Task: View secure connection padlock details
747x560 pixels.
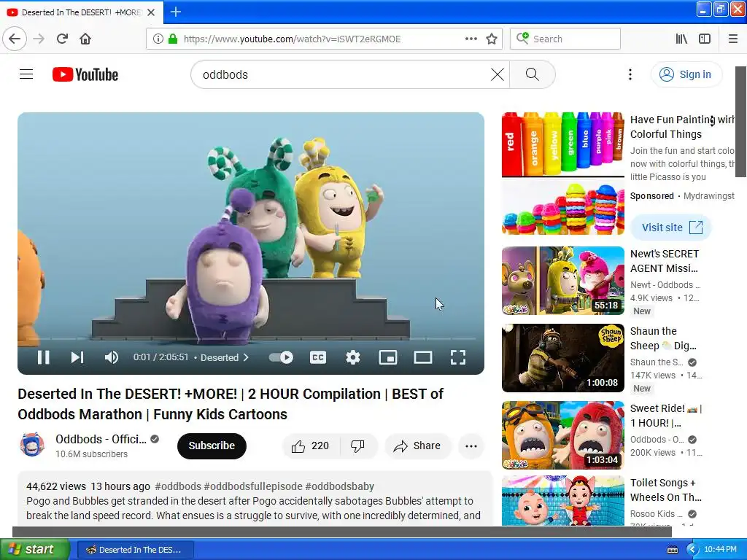Action: point(173,39)
